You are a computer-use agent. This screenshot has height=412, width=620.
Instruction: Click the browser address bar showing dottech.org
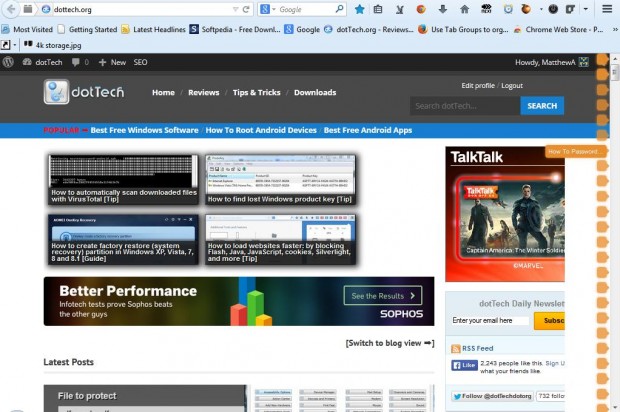tap(141, 9)
